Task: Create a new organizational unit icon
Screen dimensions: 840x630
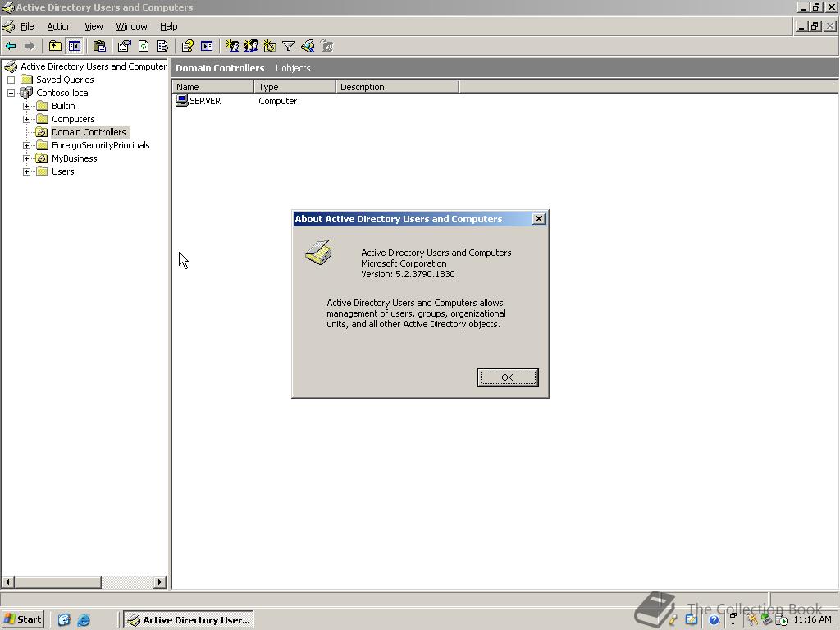Action: point(270,47)
